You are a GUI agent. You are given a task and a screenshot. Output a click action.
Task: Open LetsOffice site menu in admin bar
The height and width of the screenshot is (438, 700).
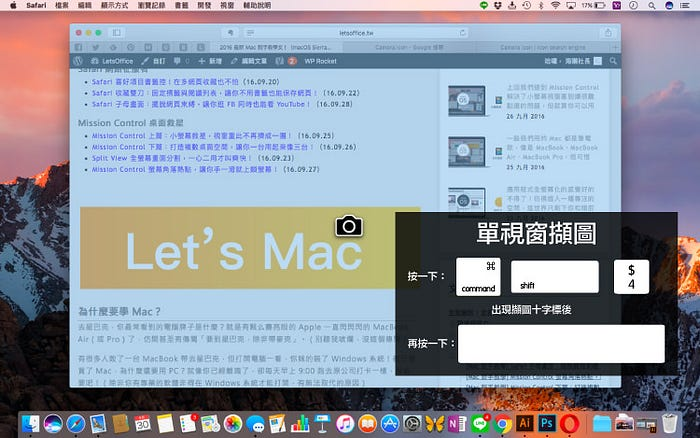[x=112, y=61]
